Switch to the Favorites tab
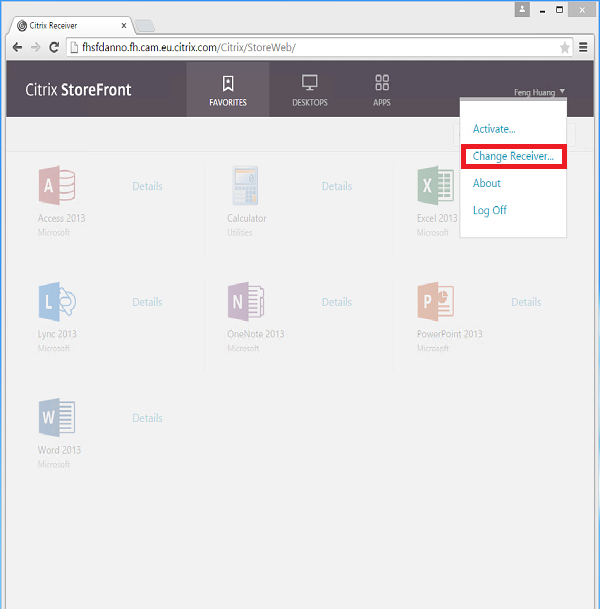600x609 pixels. (228, 90)
